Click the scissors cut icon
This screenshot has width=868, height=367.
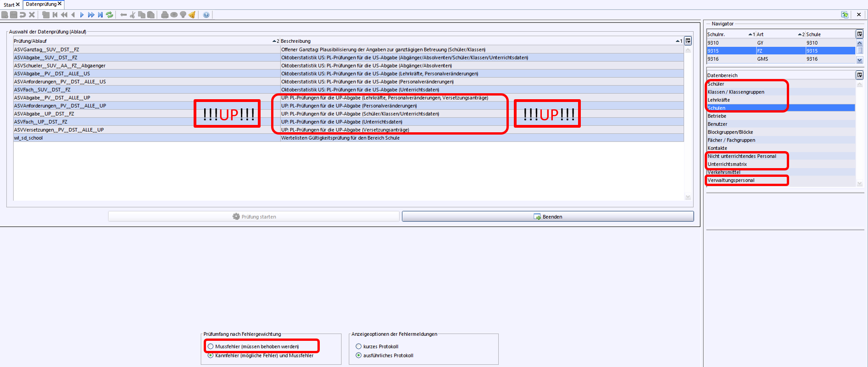(x=133, y=15)
